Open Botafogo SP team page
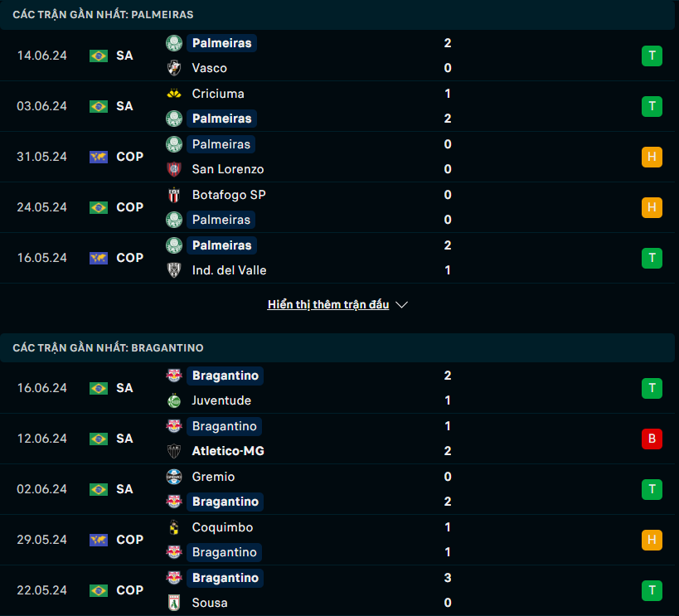Screen dimensions: 679x616 (x=229, y=195)
